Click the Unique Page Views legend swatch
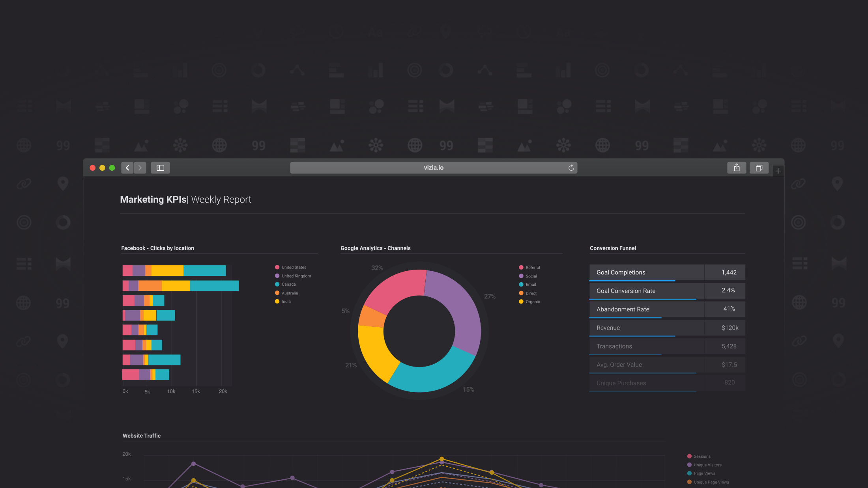The image size is (868, 488). click(x=689, y=482)
